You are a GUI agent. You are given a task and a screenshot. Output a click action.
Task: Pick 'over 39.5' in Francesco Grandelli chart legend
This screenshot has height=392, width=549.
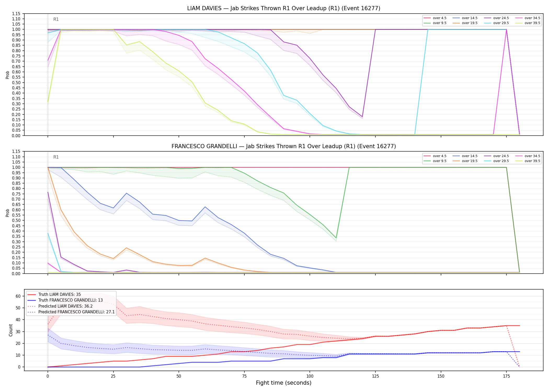pos(528,161)
